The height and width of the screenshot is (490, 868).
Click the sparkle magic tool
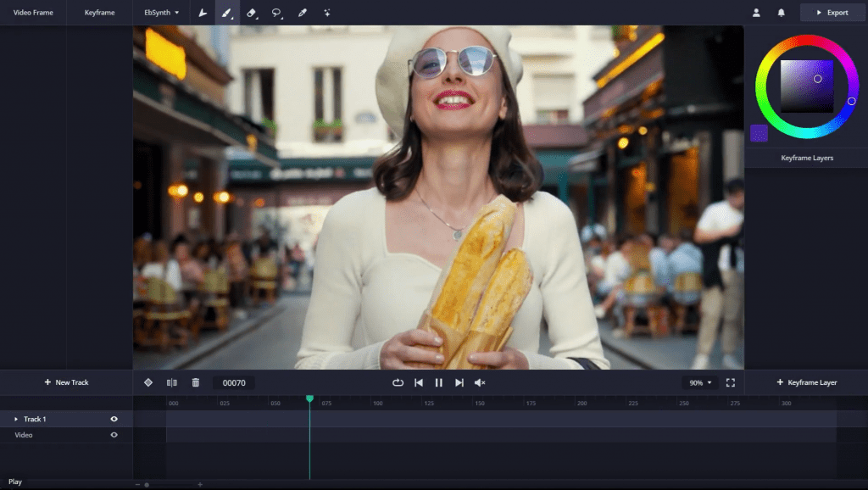pyautogui.click(x=327, y=12)
